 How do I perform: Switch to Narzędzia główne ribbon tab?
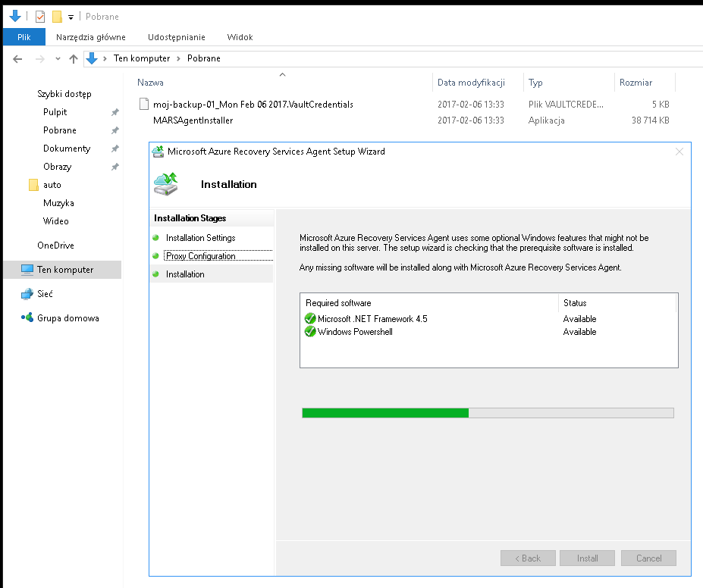pos(90,36)
